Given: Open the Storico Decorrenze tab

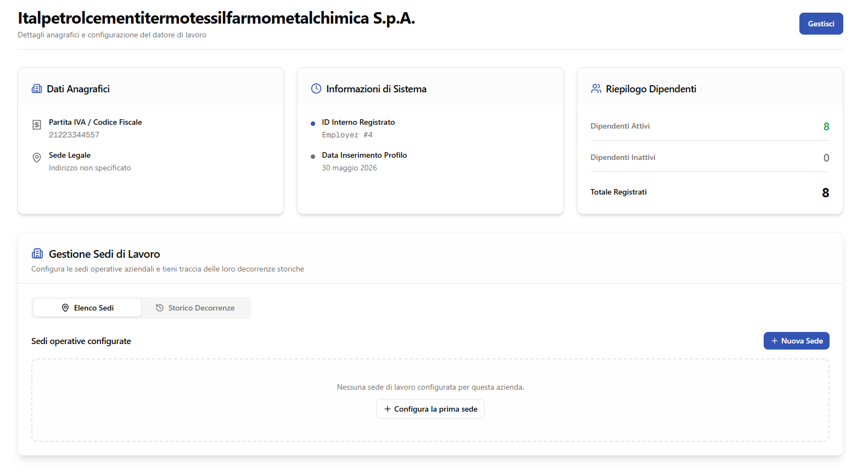Looking at the screenshot, I should coord(195,308).
